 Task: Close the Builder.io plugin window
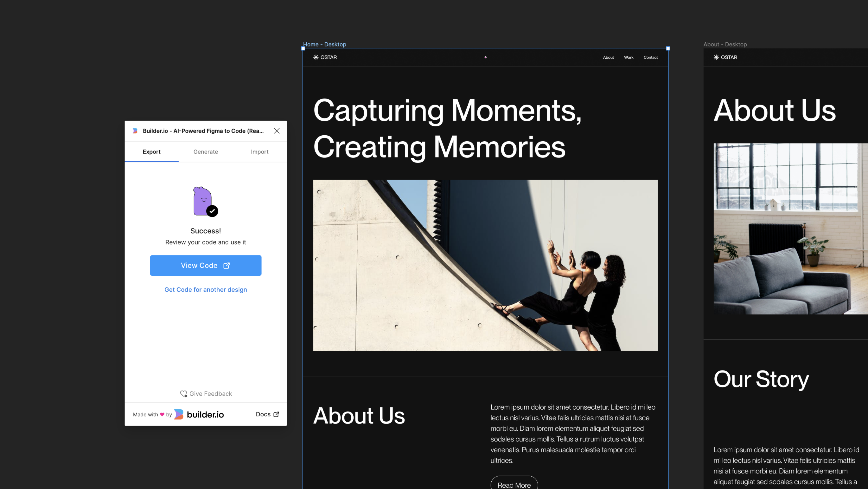pyautogui.click(x=277, y=131)
